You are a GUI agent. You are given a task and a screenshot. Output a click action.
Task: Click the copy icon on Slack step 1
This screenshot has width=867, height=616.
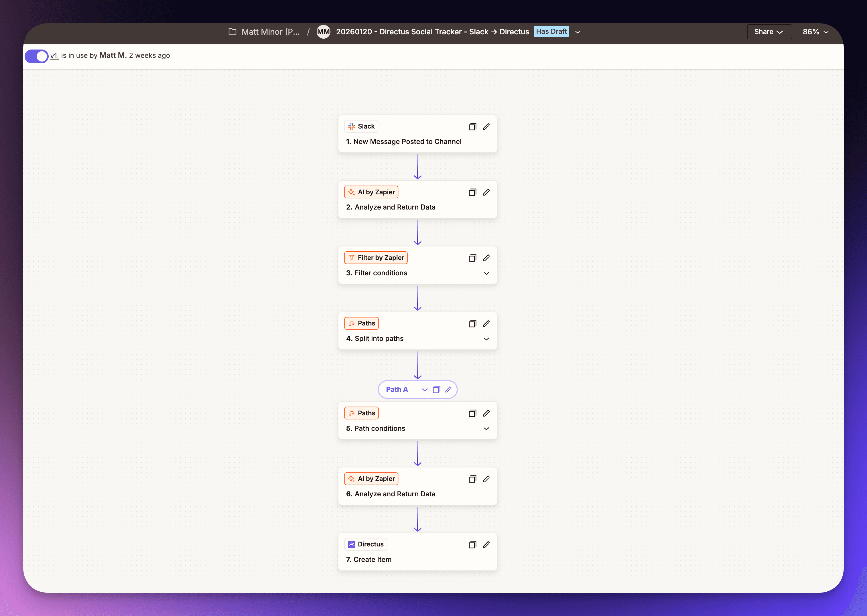(472, 127)
